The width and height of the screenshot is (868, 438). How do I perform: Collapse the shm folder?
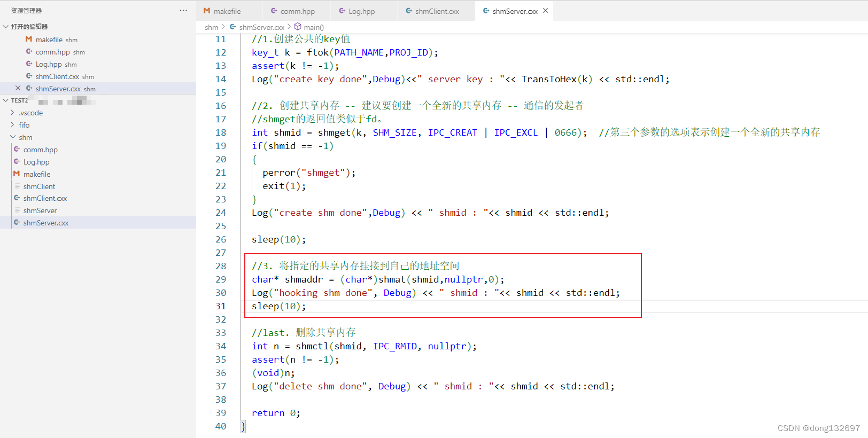pyautogui.click(x=12, y=137)
